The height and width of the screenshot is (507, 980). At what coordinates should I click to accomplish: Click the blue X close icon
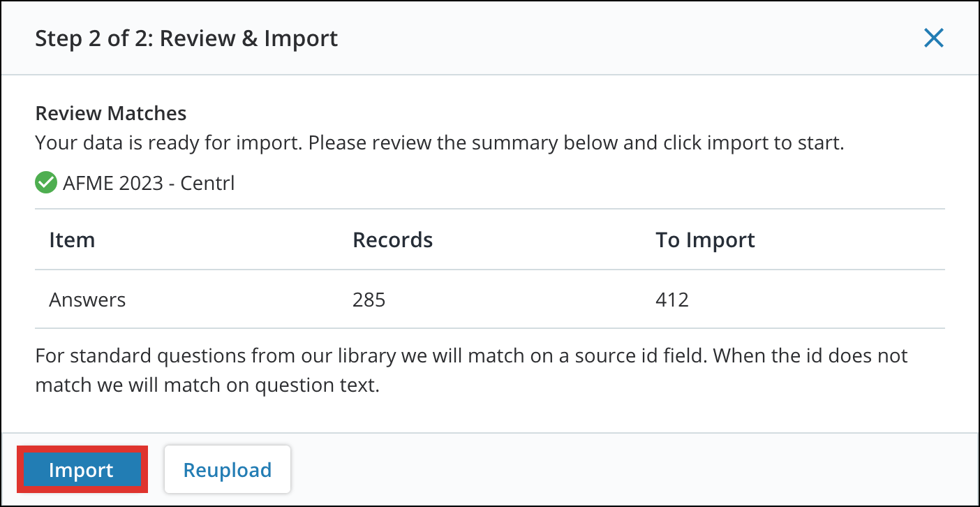pyautogui.click(x=933, y=38)
